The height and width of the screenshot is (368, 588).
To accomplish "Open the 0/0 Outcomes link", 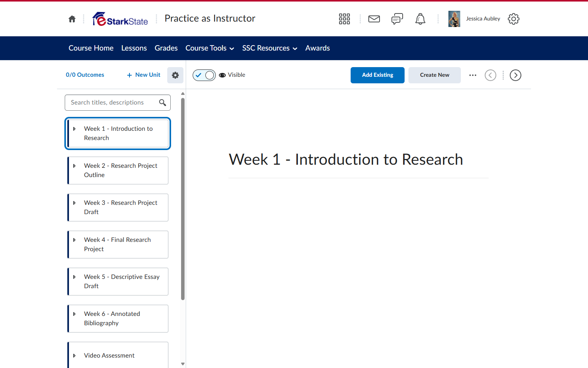I will coord(85,75).
